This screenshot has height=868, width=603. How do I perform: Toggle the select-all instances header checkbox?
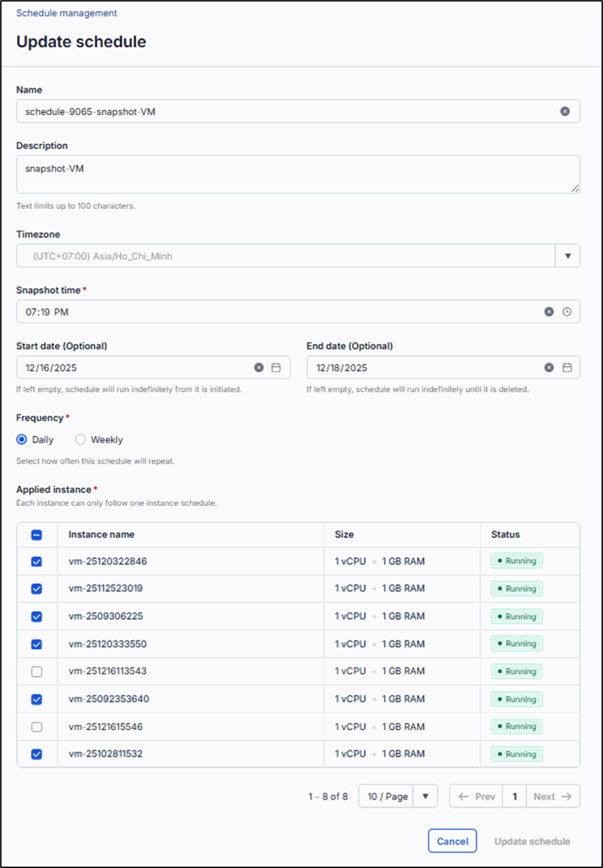[x=37, y=534]
